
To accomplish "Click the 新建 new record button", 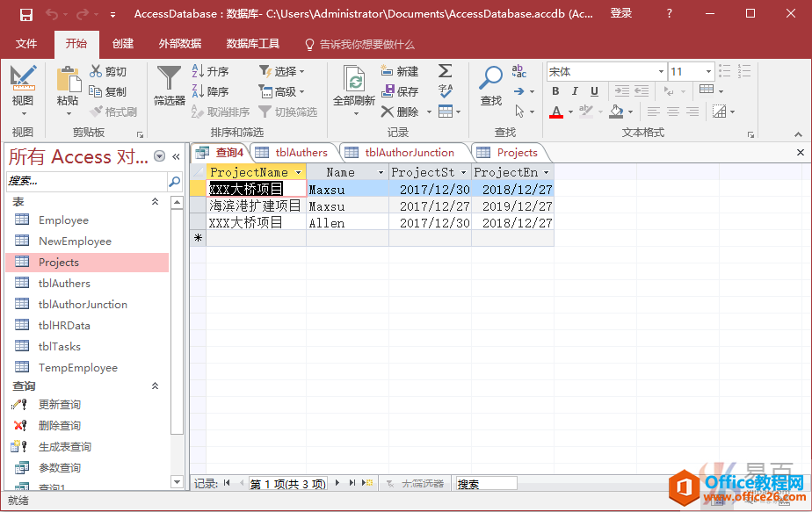I will [400, 71].
